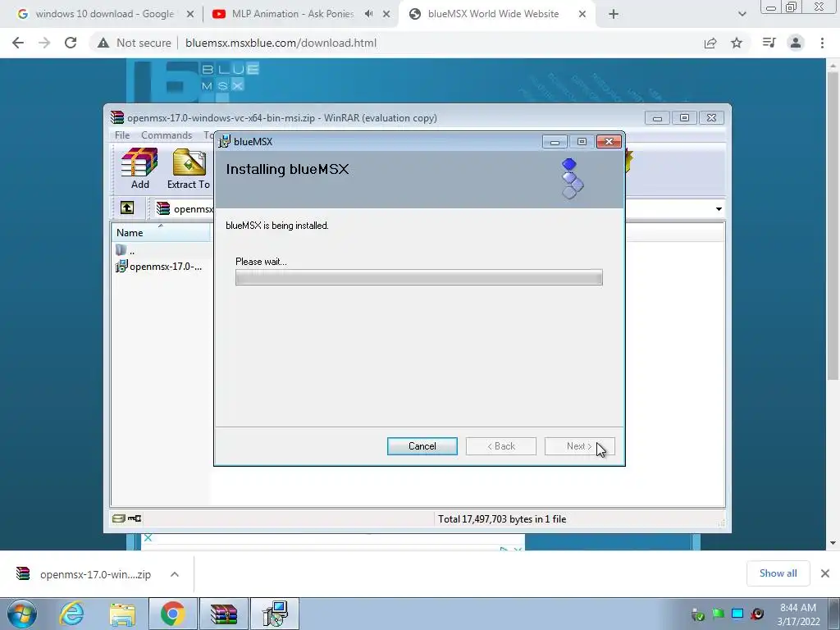Launch Internet Explorer from taskbar
Screen dimensions: 840x630
click(x=71, y=614)
